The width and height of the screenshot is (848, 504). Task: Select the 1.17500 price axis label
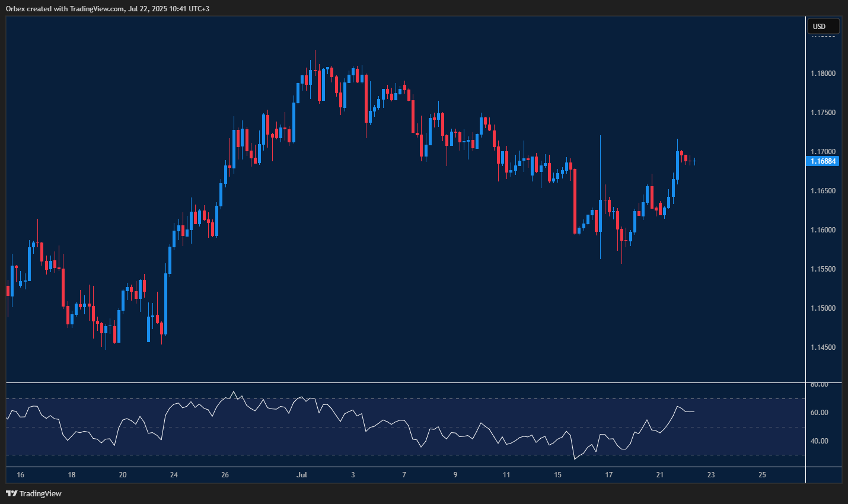(823, 113)
